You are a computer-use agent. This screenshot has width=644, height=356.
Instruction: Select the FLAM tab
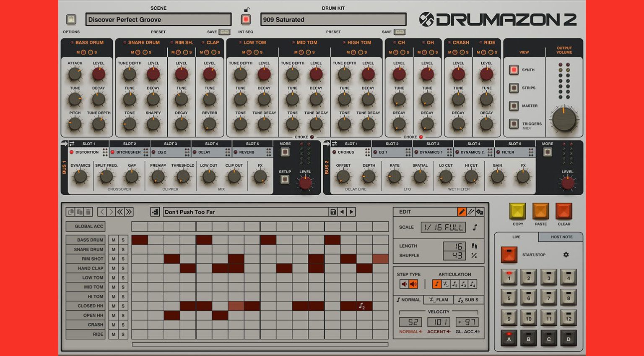coord(439,299)
